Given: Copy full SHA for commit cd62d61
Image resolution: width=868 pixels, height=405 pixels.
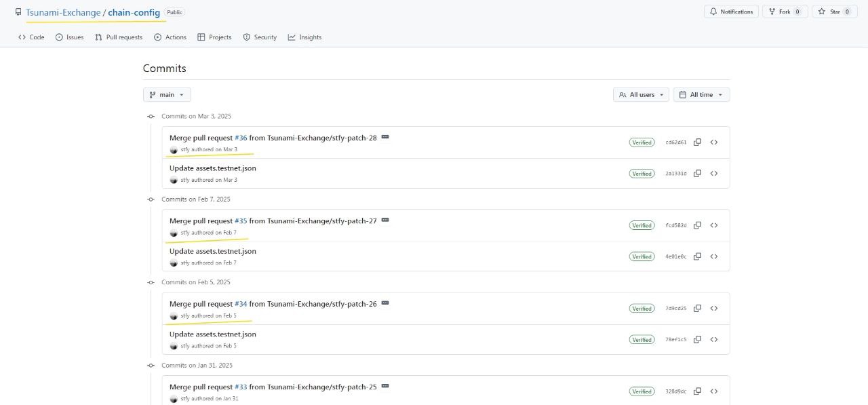Looking at the screenshot, I should pyautogui.click(x=697, y=142).
